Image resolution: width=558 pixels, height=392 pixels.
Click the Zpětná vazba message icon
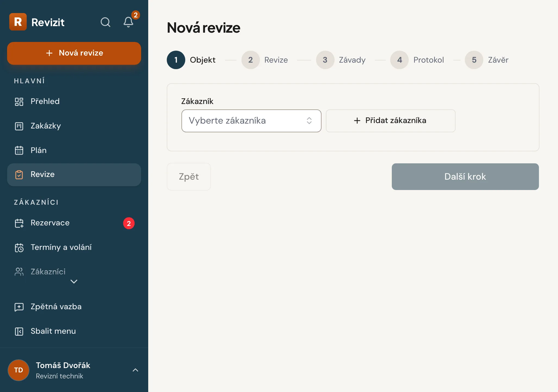(19, 307)
